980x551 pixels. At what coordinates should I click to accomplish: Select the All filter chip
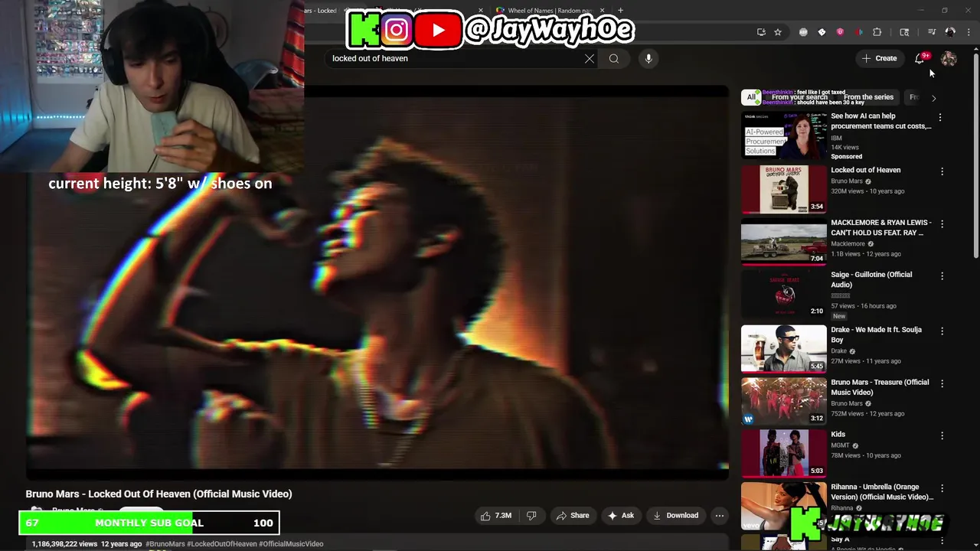pyautogui.click(x=751, y=97)
